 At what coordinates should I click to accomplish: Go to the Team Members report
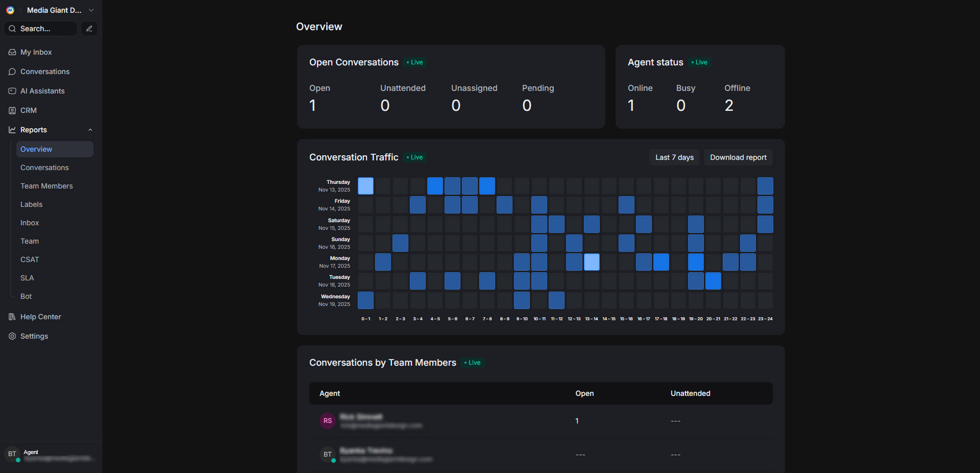(x=46, y=186)
